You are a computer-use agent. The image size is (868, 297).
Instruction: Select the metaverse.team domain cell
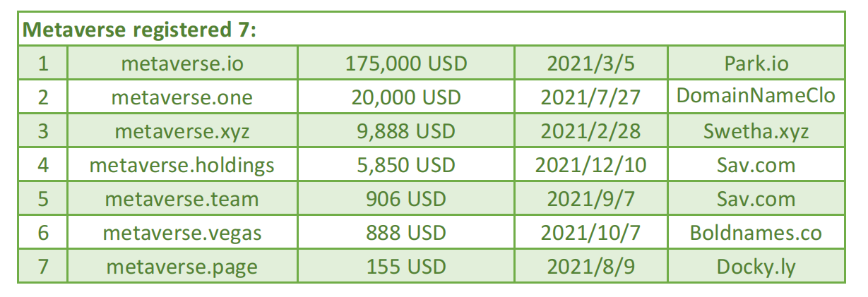click(x=182, y=198)
